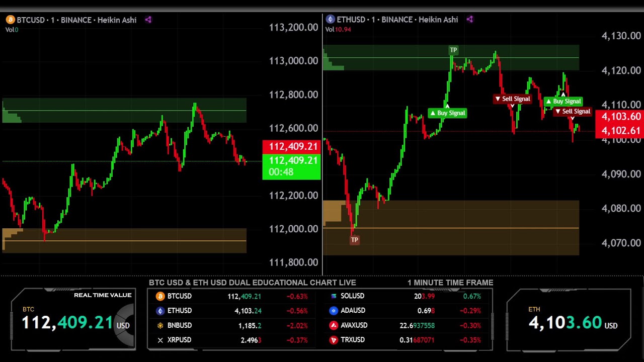Click the AVAXUSD coin icon in the ticker list

(x=333, y=326)
